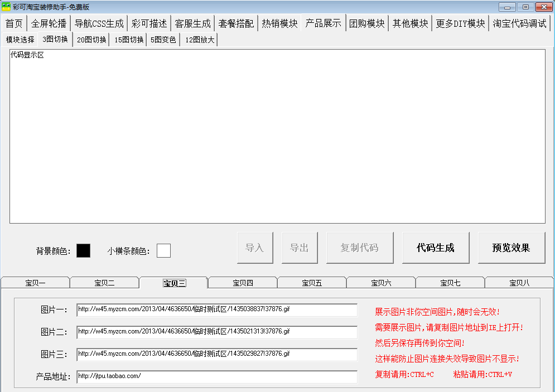Switch to 5图变色 sub-tab

point(163,40)
